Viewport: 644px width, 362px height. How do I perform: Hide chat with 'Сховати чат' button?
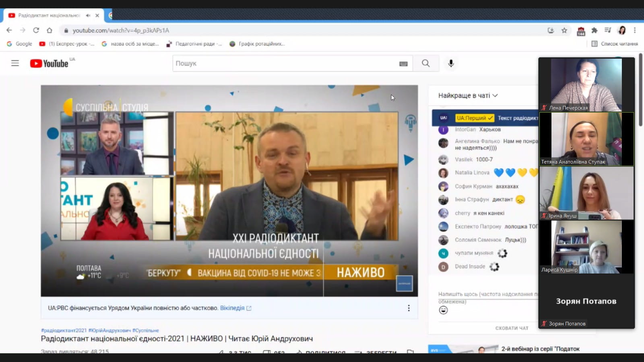(512, 328)
